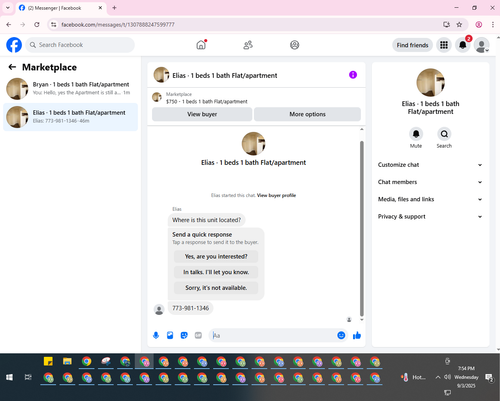Choose a sticker from the sticker icon
This screenshot has width=500, height=401.
(x=184, y=335)
